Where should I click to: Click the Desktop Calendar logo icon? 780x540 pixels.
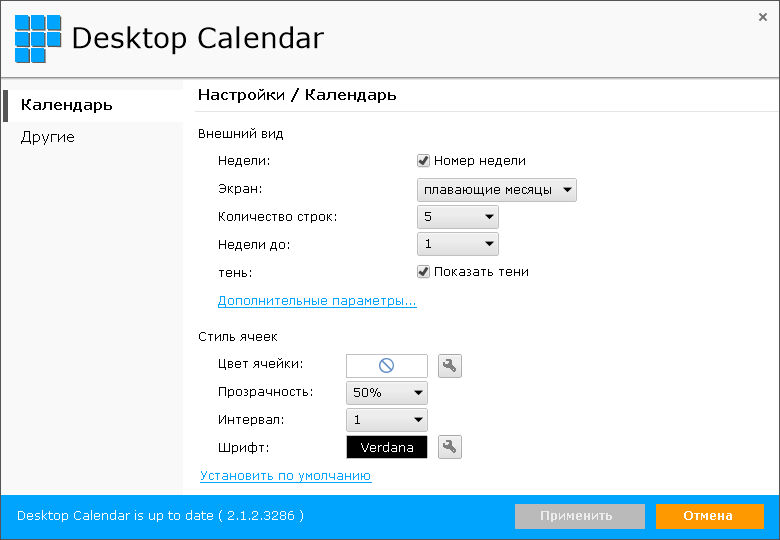[38, 39]
